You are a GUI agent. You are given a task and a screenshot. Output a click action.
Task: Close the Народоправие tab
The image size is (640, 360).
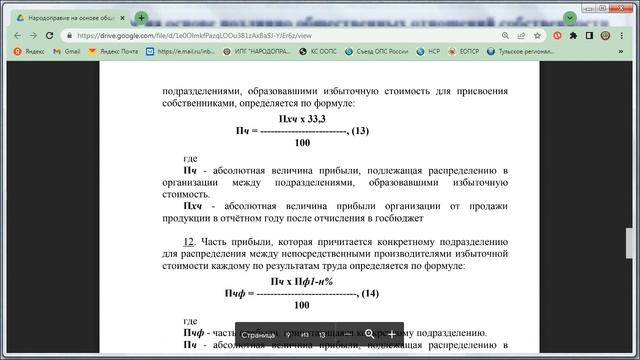(122, 18)
